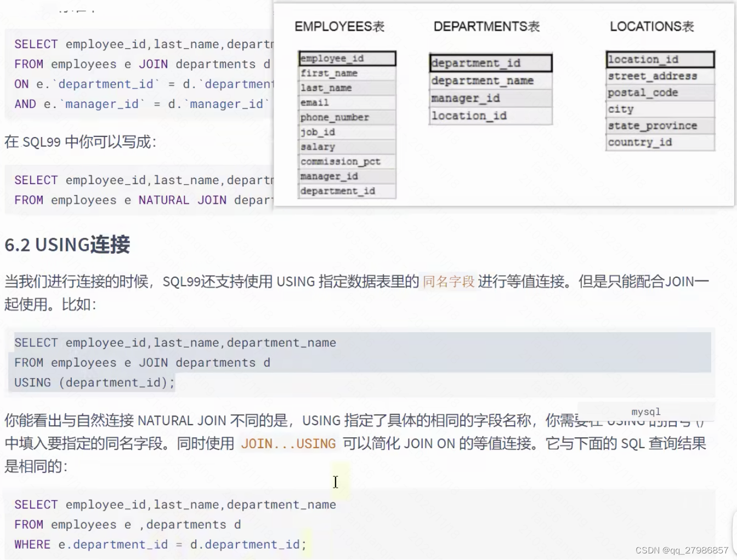Click manager_id field in EMPLOYEES table

tap(347, 176)
